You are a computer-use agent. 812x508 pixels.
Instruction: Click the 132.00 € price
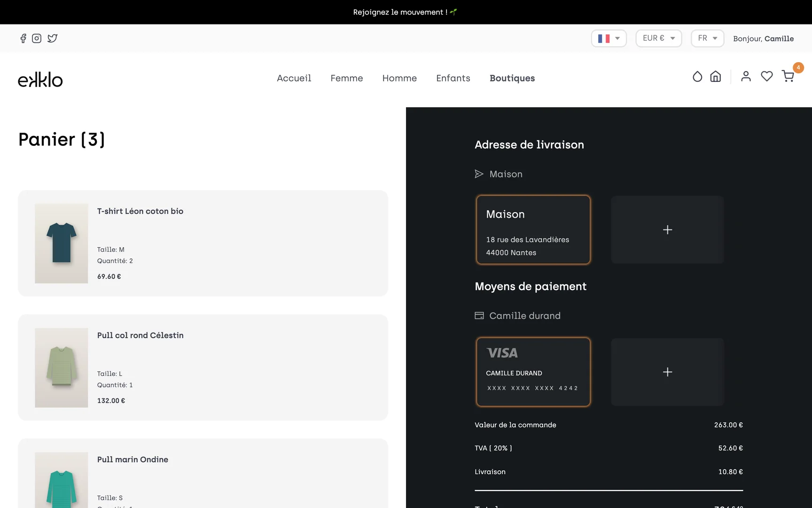tap(111, 401)
